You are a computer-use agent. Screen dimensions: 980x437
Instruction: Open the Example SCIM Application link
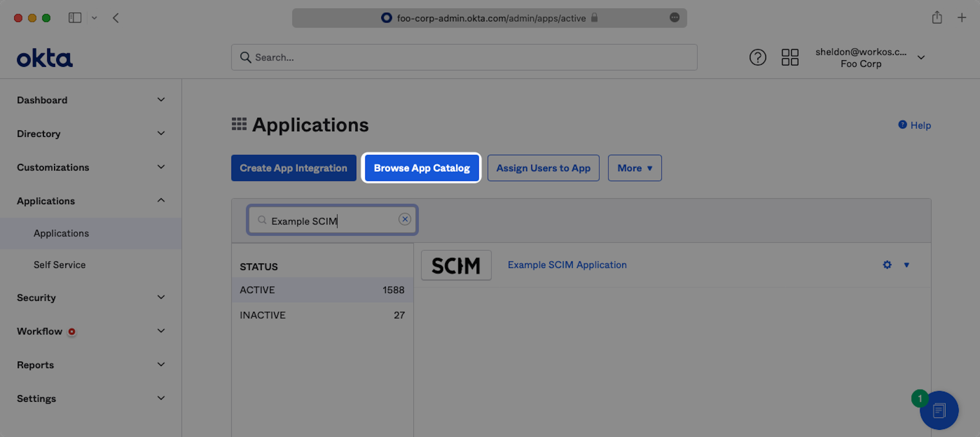tap(567, 265)
